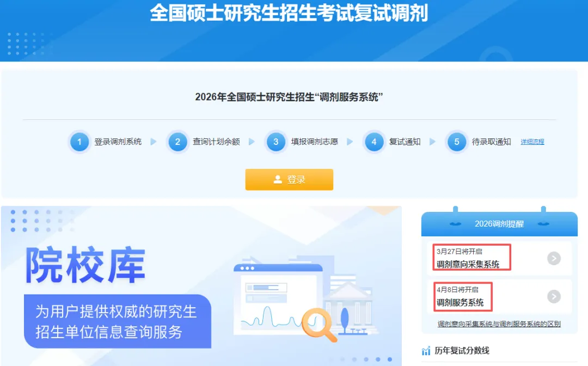Image resolution: width=588 pixels, height=366 pixels.
Task: Click triangle arrow after 登录调剂系统 step
Action: pos(154,142)
